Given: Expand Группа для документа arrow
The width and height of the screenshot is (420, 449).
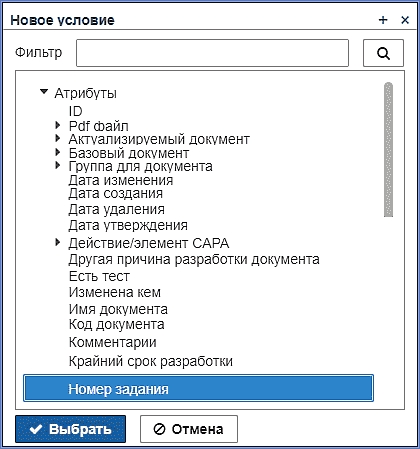Looking at the screenshot, I should pyautogui.click(x=58, y=165).
